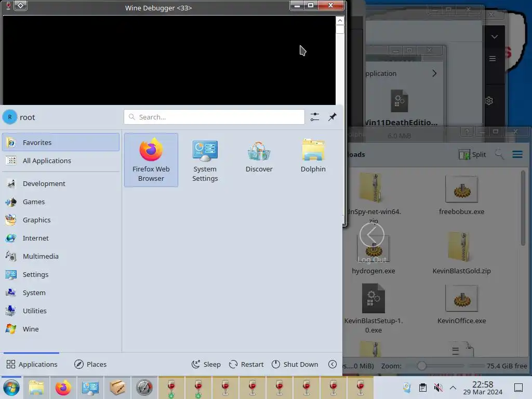Click the search icon in Dolphin toolbar

499,154
